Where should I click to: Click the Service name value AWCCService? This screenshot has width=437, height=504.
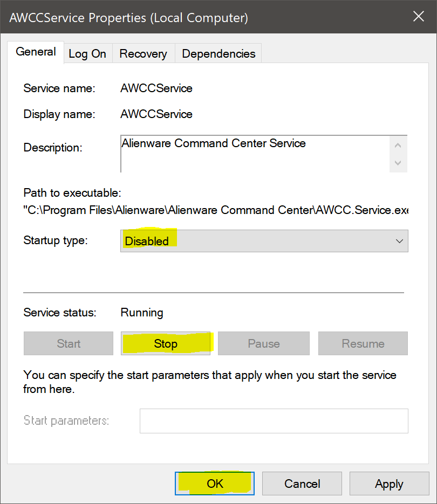pyautogui.click(x=156, y=88)
